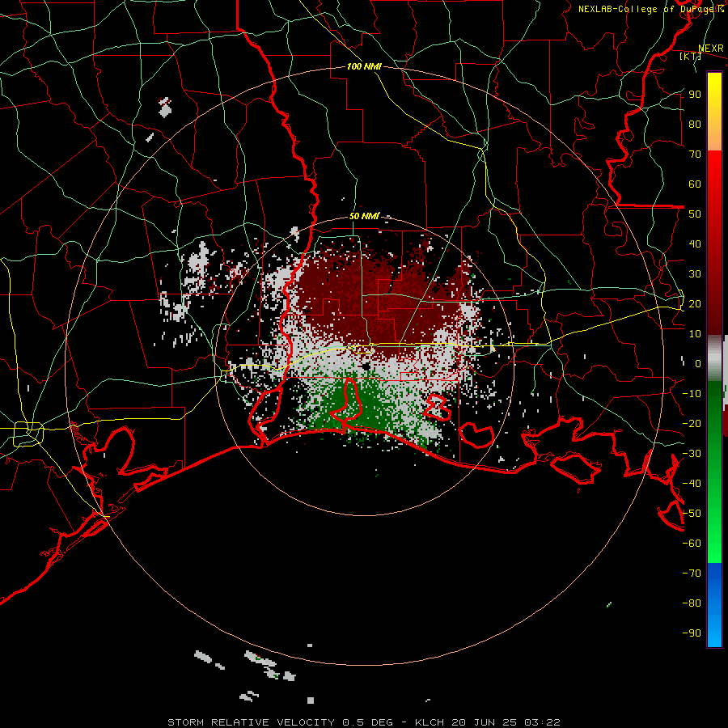Click the positive 10 value on the velocity scale
The height and width of the screenshot is (728, 728).
pos(695,334)
